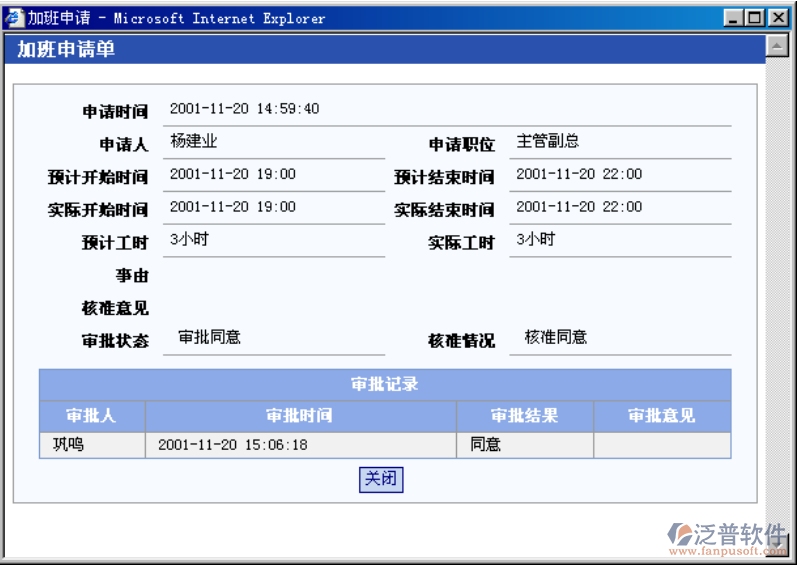
Task: Click the 审批意见 column header
Action: click(662, 416)
